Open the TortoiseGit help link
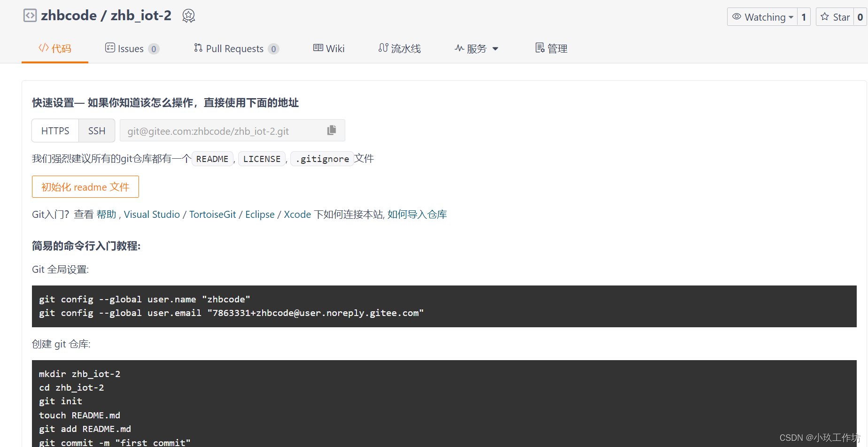 212,214
